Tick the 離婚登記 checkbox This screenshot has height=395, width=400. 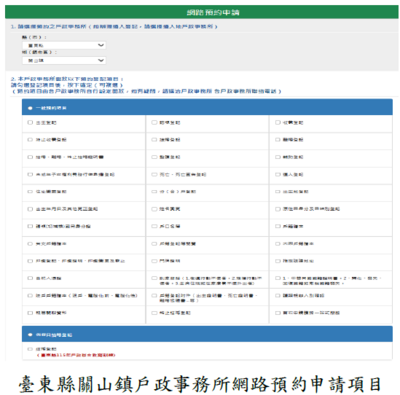pyautogui.click(x=278, y=139)
